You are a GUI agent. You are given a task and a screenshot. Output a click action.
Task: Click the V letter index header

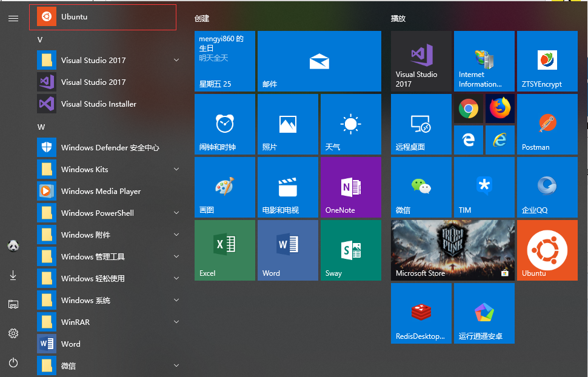point(40,40)
